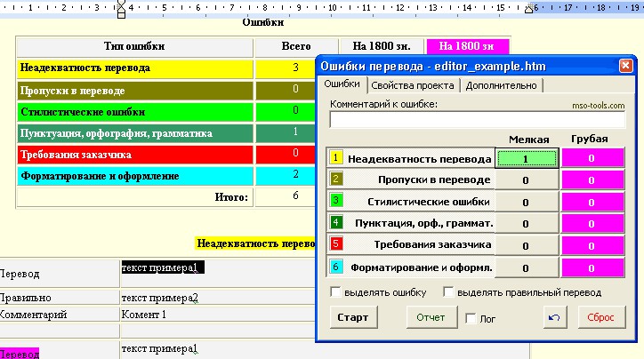Click minor count for 'Неадекватность перевода'
Viewport: 644px width, 359px height.
click(x=527, y=158)
